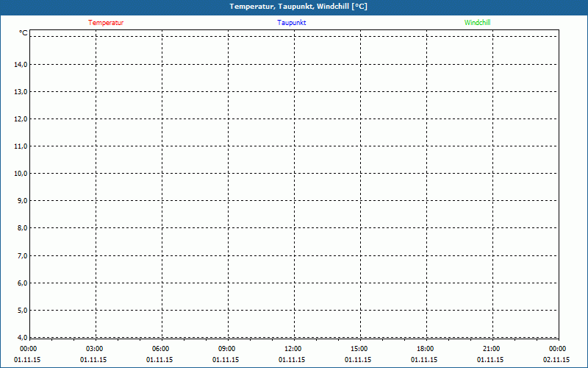Click the 18:00 time label
Viewport: 588px width, 368px height.
click(426, 349)
